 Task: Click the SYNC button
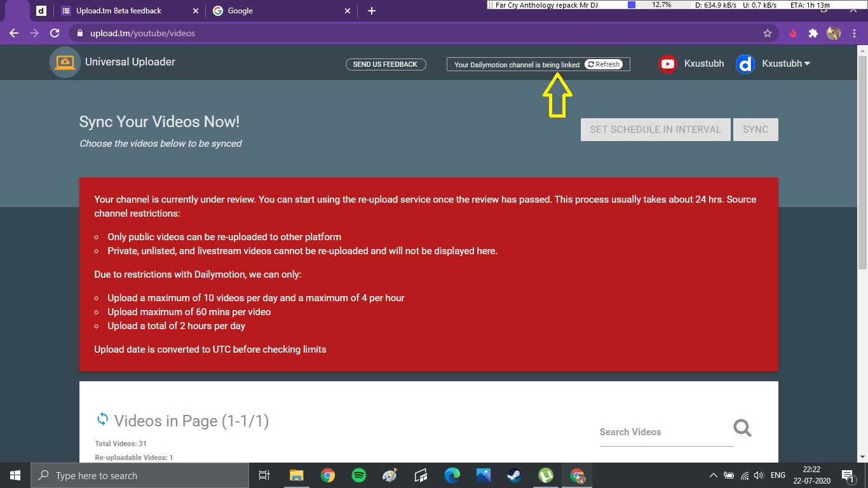coord(756,129)
